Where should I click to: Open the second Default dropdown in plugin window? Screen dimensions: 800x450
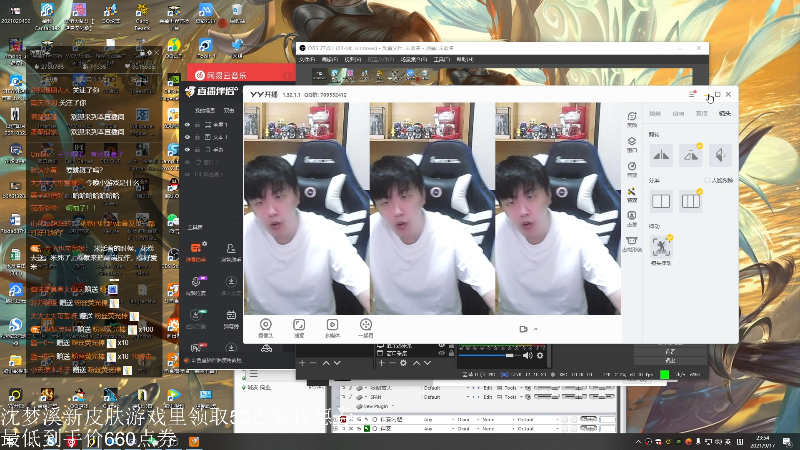[x=446, y=397]
